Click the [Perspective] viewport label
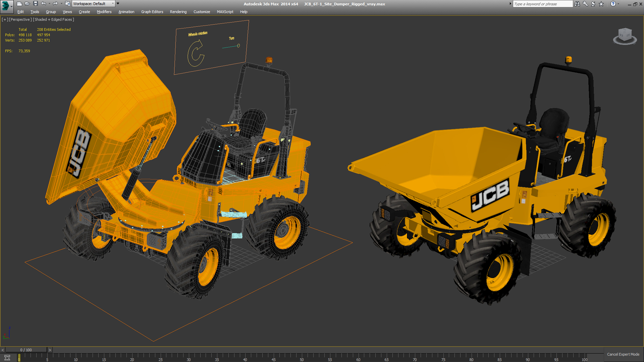This screenshot has height=362, width=644. click(x=20, y=19)
